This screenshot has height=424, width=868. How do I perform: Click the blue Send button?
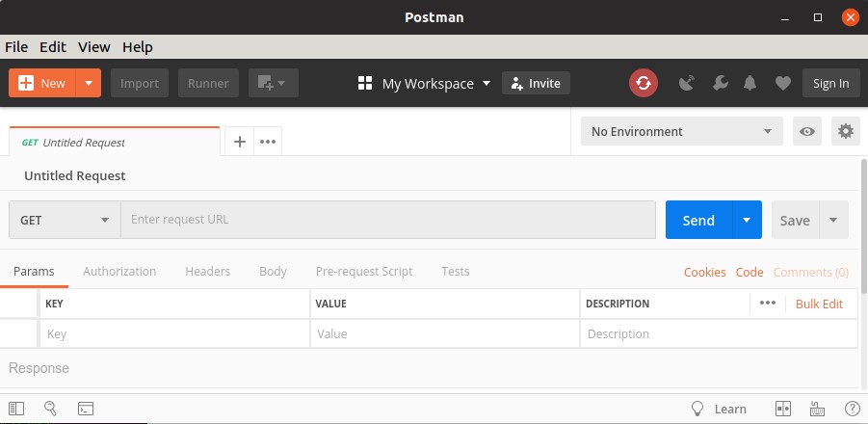tap(698, 220)
